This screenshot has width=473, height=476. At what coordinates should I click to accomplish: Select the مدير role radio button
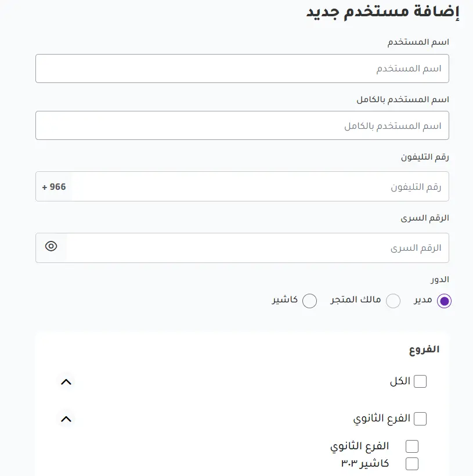pos(445,301)
